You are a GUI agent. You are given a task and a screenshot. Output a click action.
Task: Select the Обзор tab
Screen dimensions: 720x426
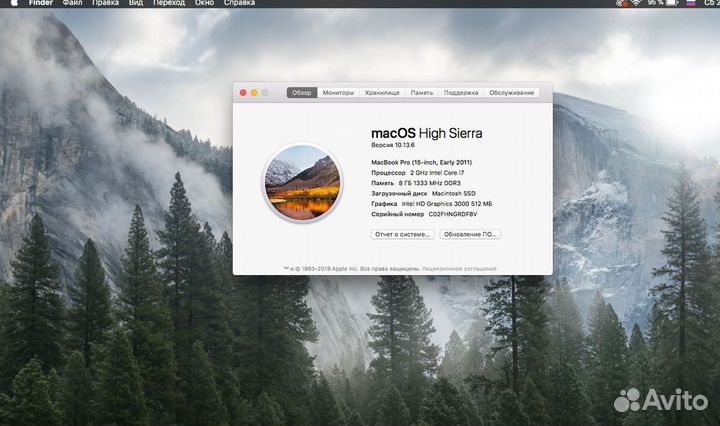302,92
